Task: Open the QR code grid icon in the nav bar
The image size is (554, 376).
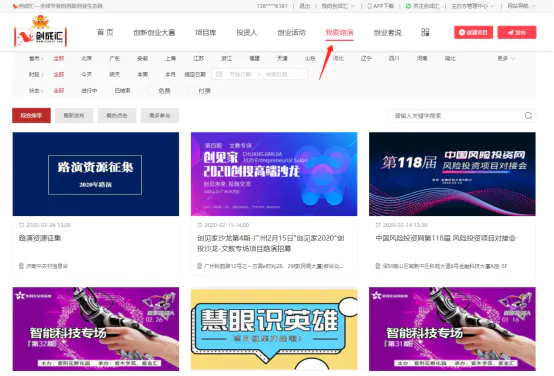Action: point(425,33)
